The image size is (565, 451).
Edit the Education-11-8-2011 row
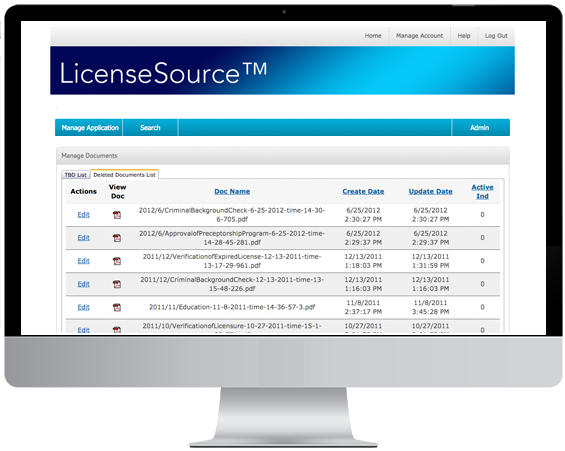tap(84, 307)
